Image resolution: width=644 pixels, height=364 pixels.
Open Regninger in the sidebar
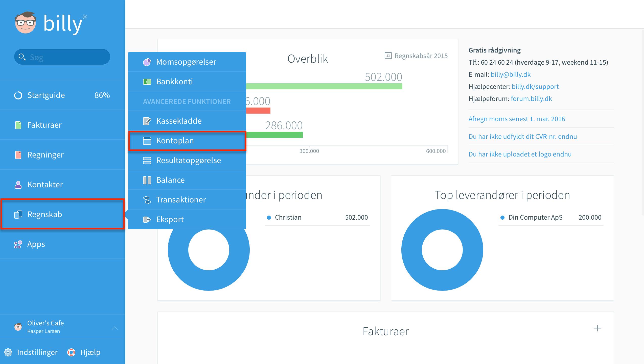63,155
